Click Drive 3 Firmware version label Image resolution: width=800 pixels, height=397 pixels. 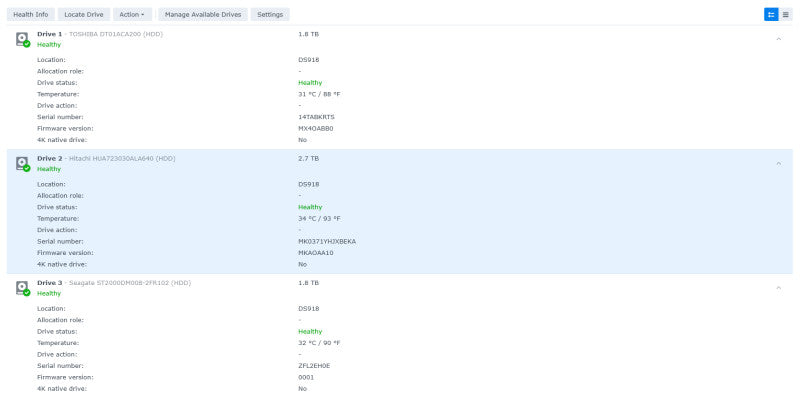coord(65,377)
